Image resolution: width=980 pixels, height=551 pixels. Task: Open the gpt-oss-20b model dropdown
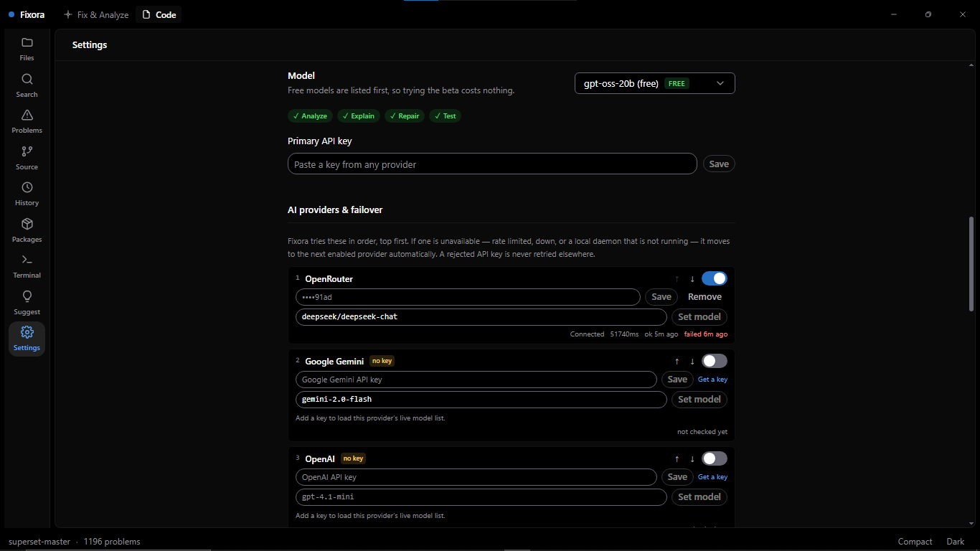click(655, 83)
